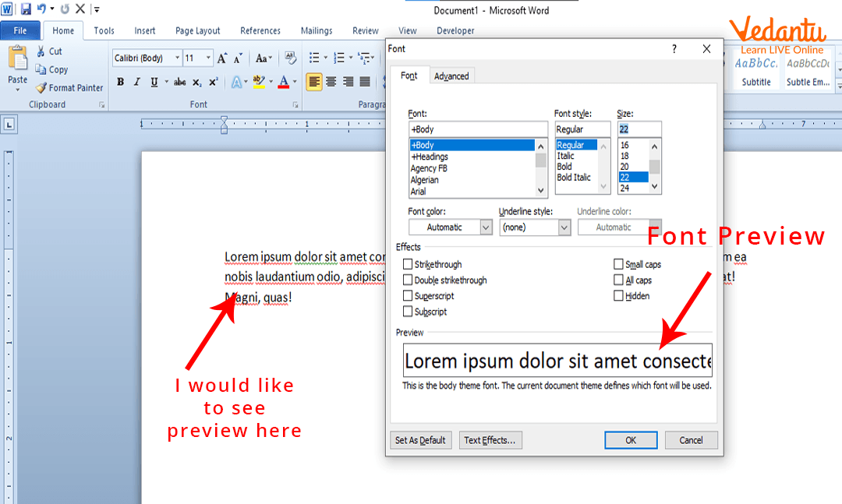The width and height of the screenshot is (842, 504).
Task: Check the Small caps effect
Action: point(618,265)
